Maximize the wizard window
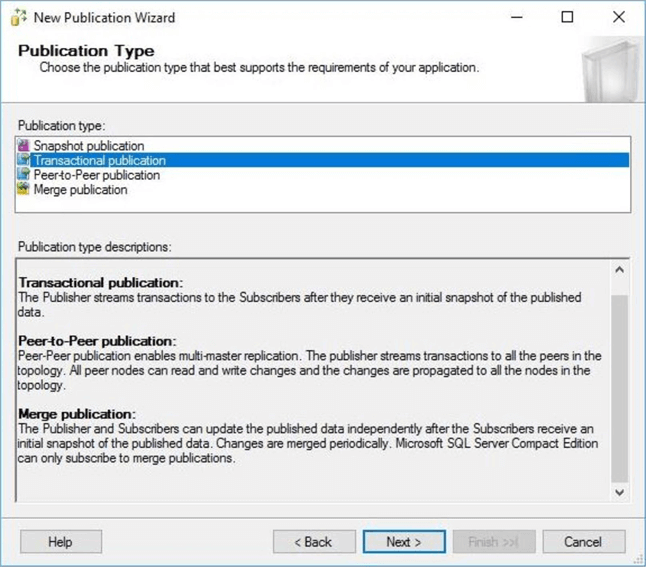 tap(567, 17)
